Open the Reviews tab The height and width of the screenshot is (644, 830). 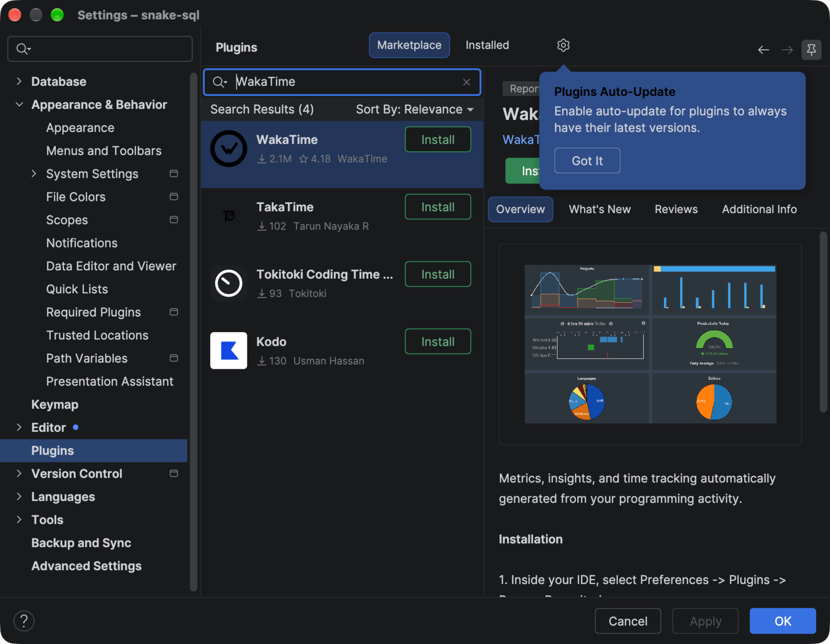tap(676, 209)
